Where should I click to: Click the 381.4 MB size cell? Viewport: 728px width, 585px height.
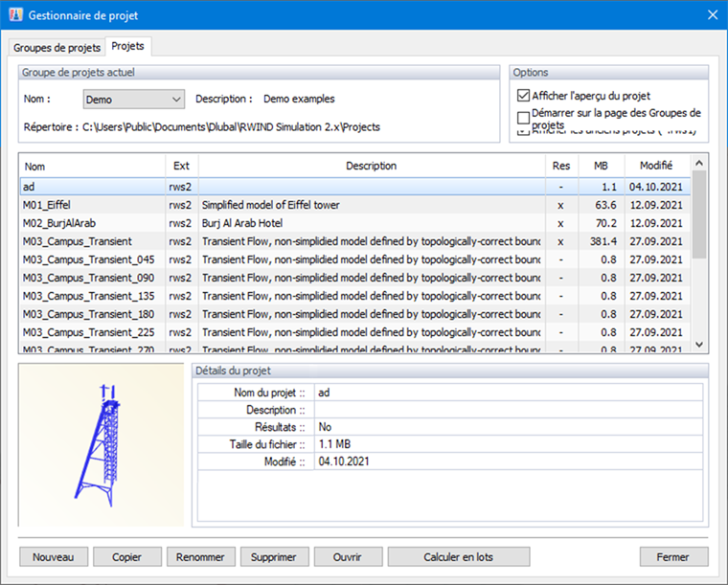point(603,241)
